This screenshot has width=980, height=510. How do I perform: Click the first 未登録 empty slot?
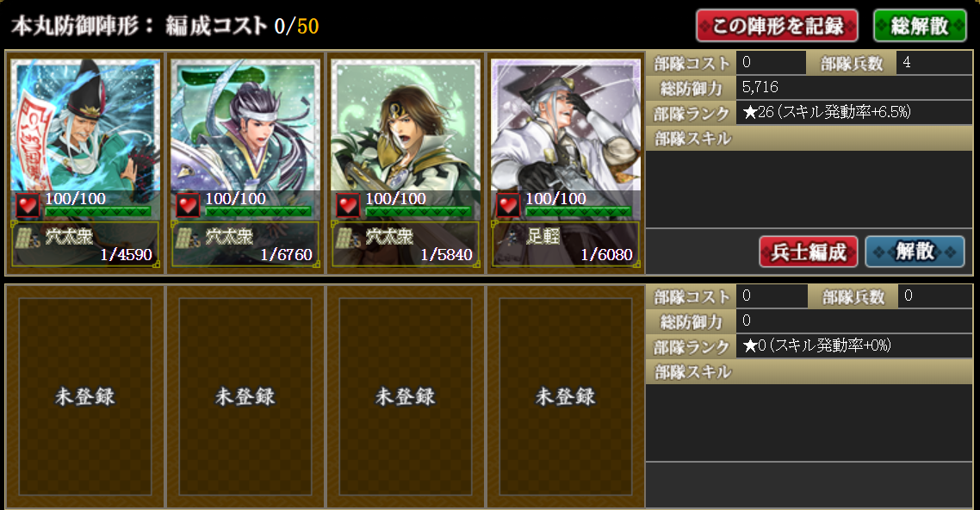pyautogui.click(x=85, y=396)
